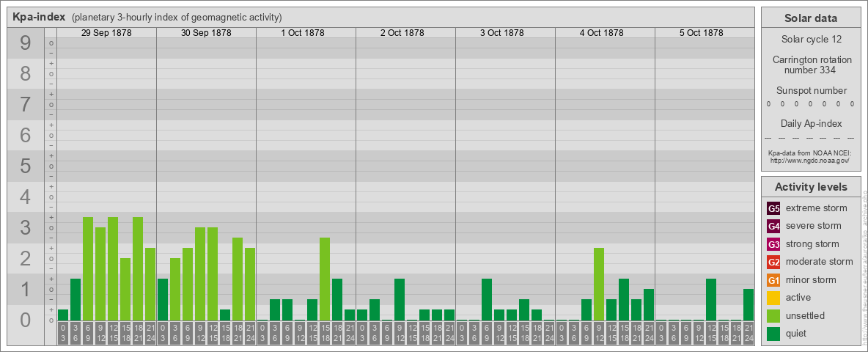Image resolution: width=868 pixels, height=352 pixels.
Task: Click the 29 Sep 03-06 dark green bar
Action: [x=76, y=299]
